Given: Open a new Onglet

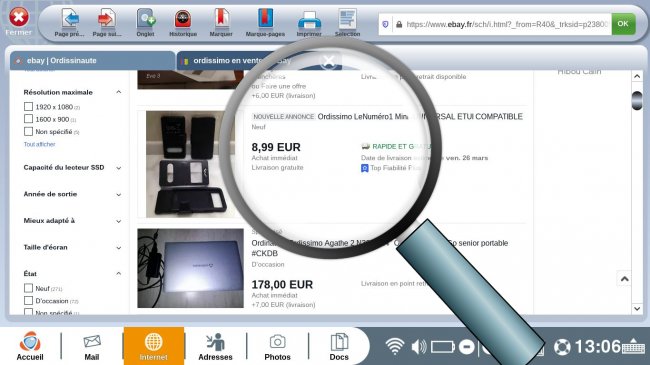Looking at the screenshot, I should (x=146, y=19).
